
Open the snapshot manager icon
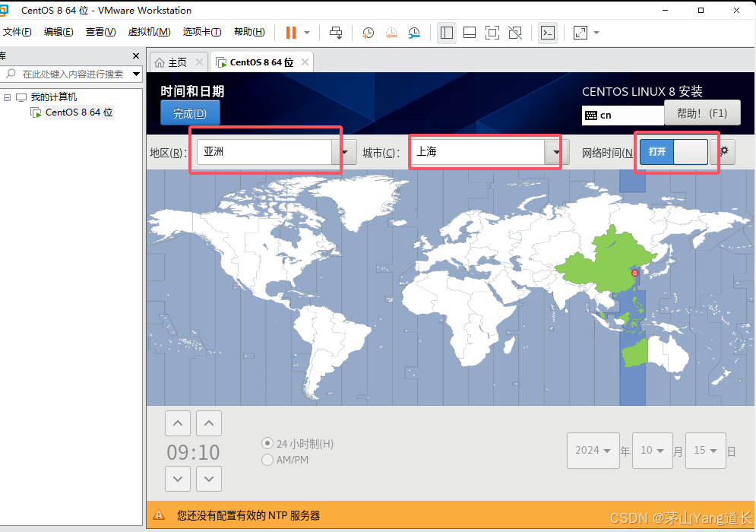click(413, 33)
